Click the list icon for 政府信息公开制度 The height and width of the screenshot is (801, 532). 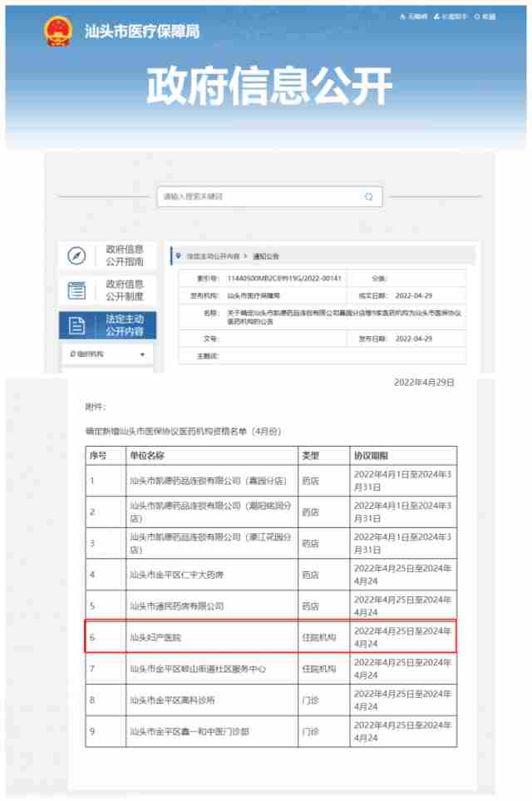77,290
